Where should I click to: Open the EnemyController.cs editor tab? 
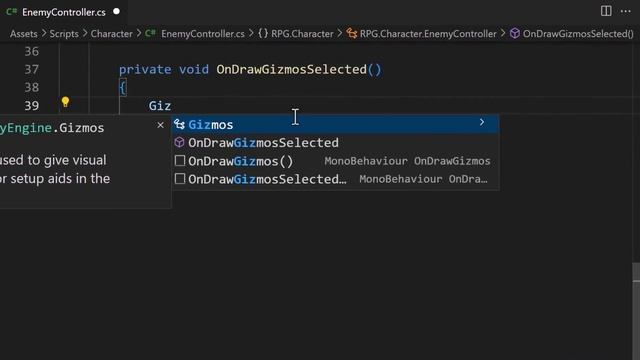(64, 12)
